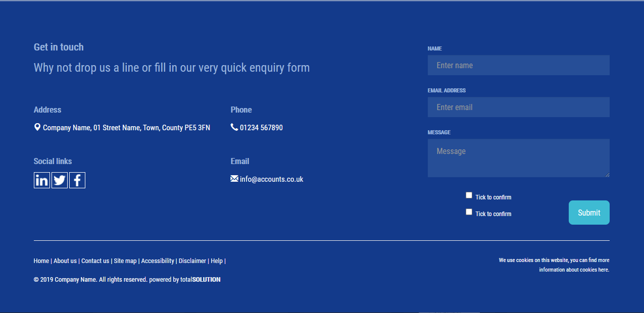
Task: Click the info@accounts.co.uk email address
Action: pyautogui.click(x=271, y=179)
